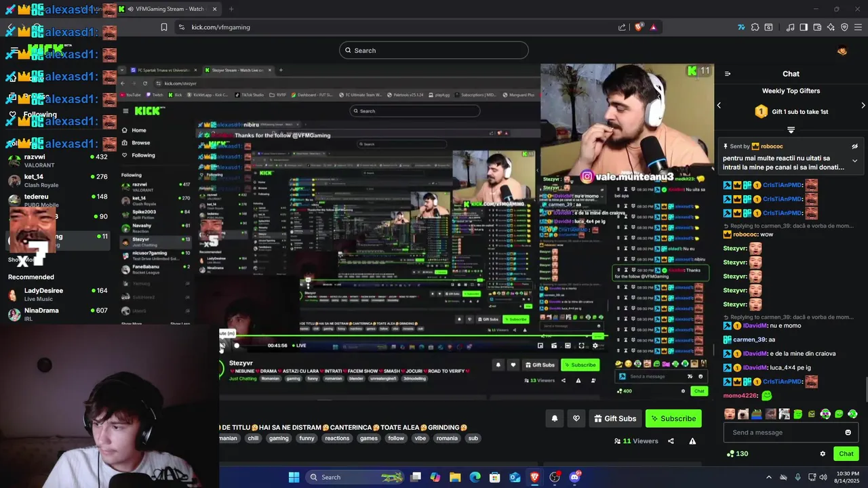Toggle follow with the heart button
This screenshot has height=488, width=868.
(576, 419)
